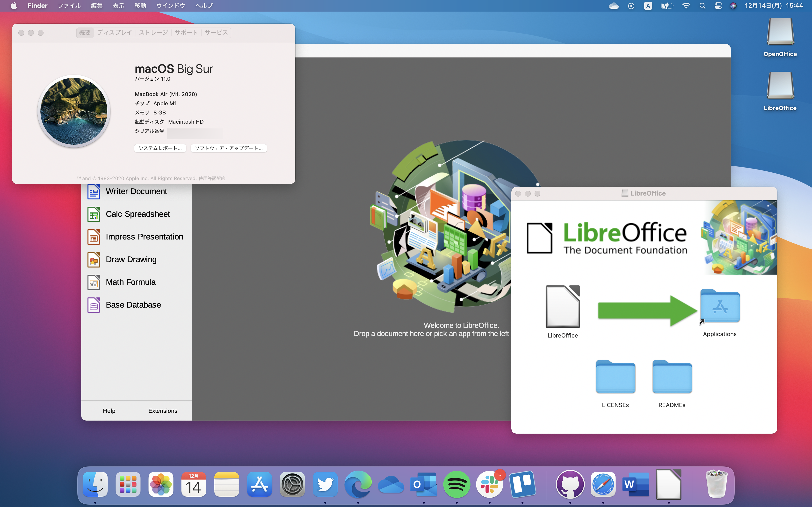
Task: Open a Calc Spreadsheet
Action: [138, 214]
